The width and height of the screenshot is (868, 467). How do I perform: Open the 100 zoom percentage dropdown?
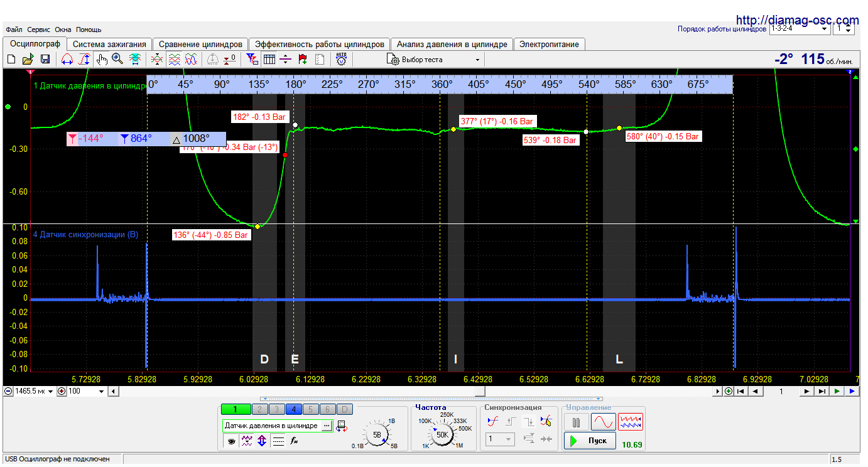coord(87,391)
